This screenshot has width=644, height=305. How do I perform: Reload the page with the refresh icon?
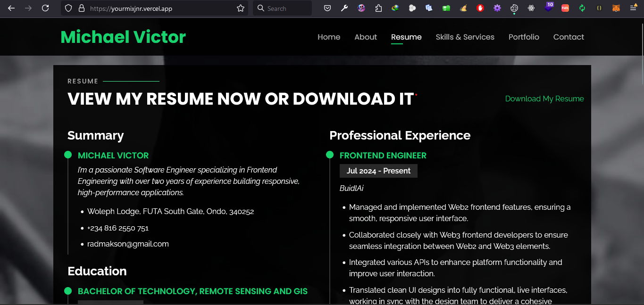[x=45, y=8]
